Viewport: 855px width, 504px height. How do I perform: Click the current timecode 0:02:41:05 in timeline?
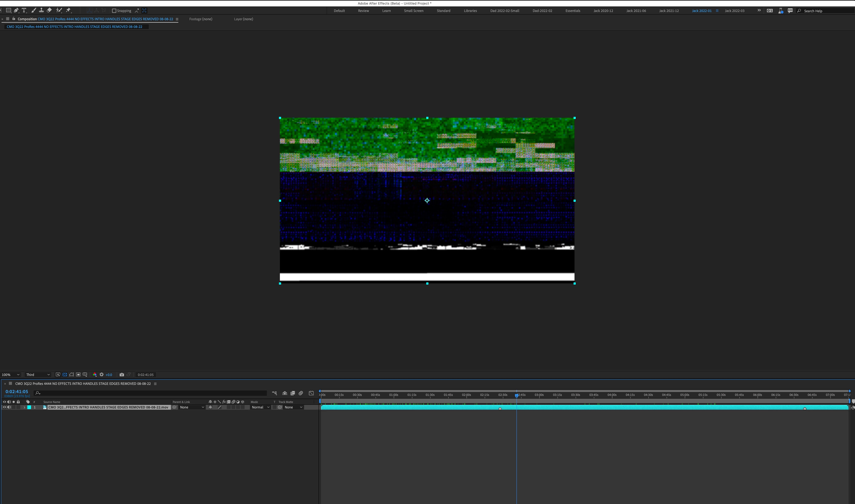(17, 392)
